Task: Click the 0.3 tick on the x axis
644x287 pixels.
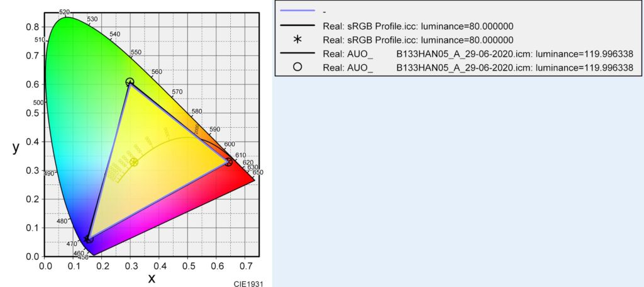Action: [131, 266]
